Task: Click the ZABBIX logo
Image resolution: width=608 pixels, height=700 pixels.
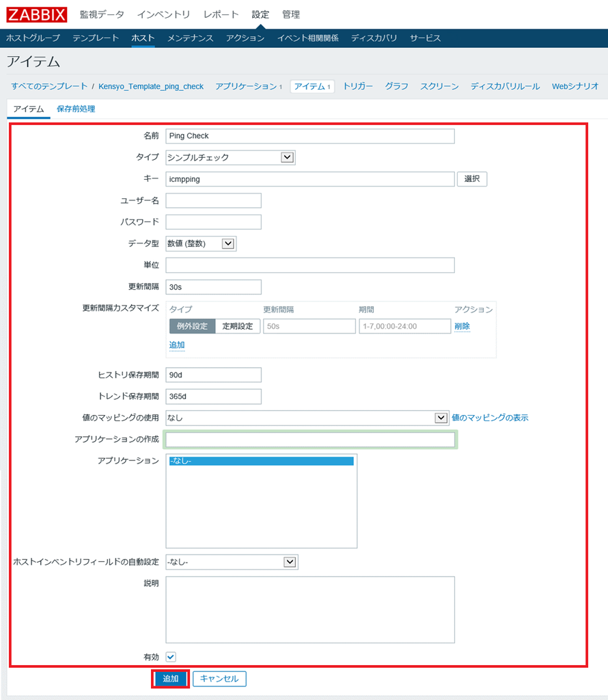Action: (x=37, y=14)
